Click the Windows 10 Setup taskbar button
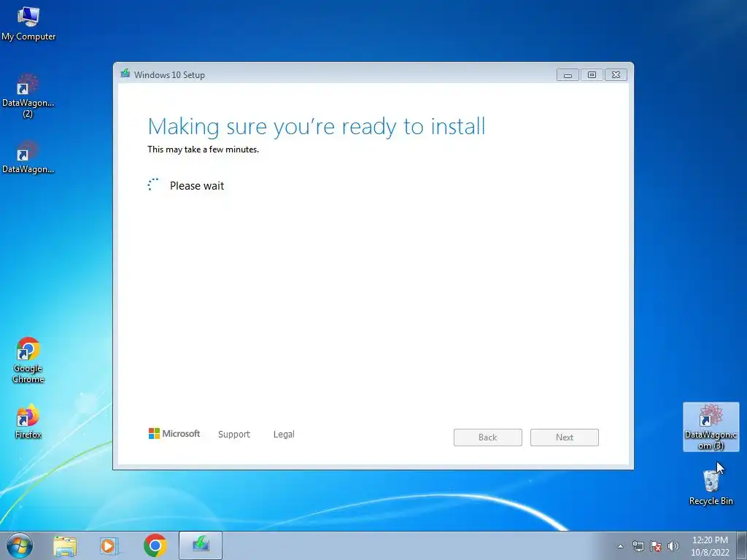The width and height of the screenshot is (747, 560). (x=201, y=545)
